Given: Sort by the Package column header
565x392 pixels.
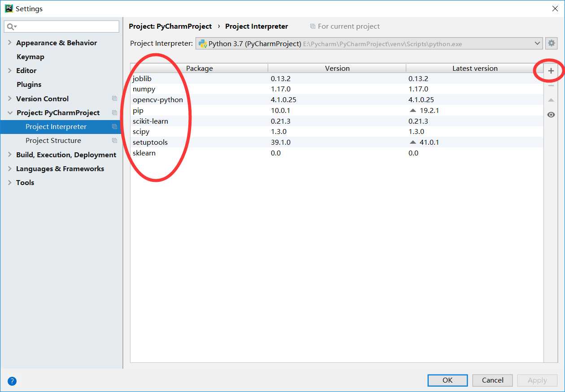Looking at the screenshot, I should coord(200,68).
